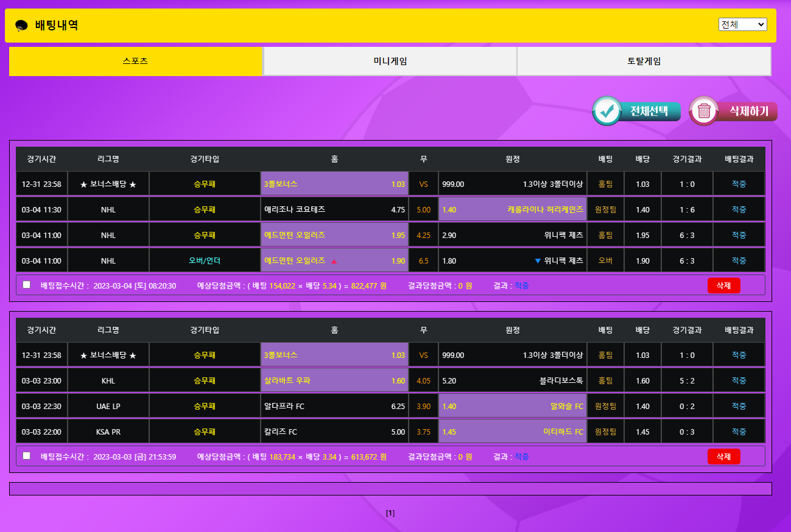Open the 전체 filter dropdown

tap(742, 24)
